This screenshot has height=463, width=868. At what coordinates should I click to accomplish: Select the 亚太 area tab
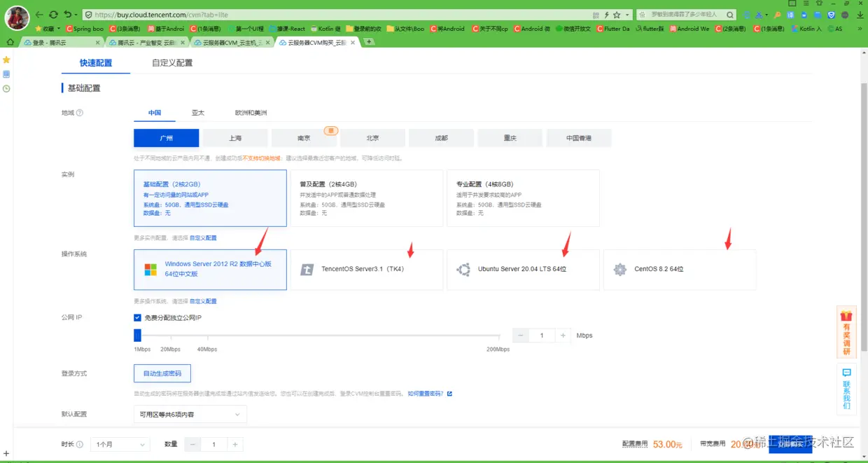click(x=198, y=113)
